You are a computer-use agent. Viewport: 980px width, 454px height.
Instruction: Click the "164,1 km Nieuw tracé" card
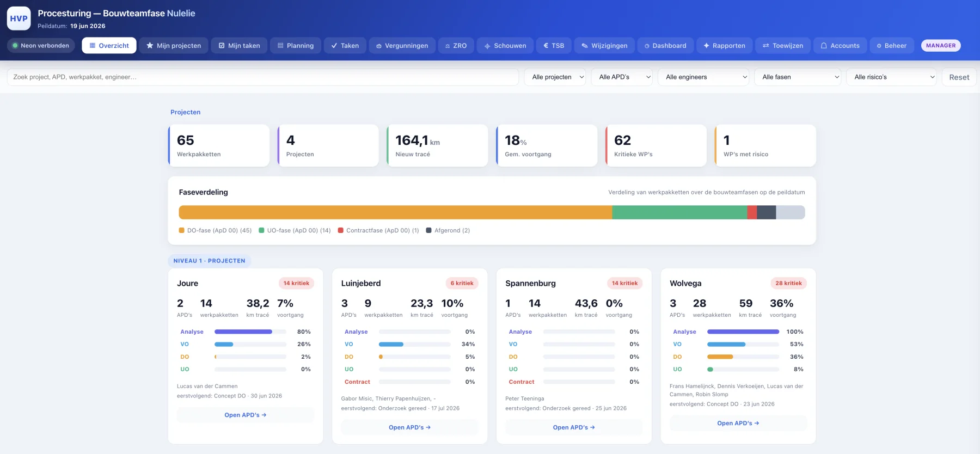[438, 145]
